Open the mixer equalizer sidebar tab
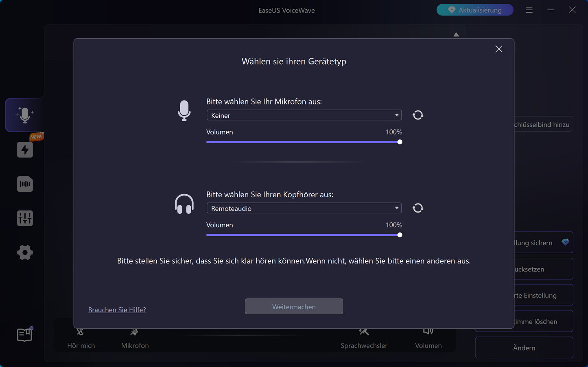The height and width of the screenshot is (367, 588). pos(25,218)
